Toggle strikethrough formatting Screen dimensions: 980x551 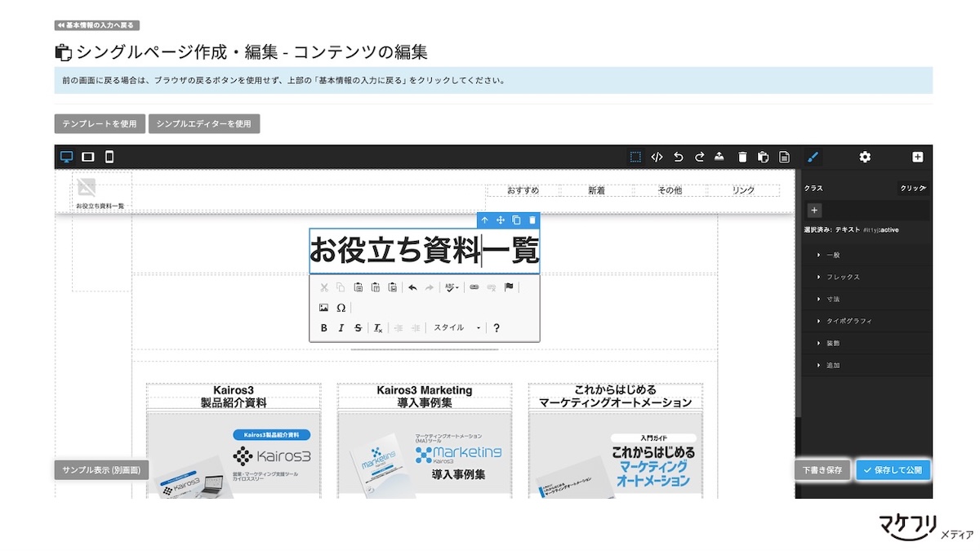coord(359,327)
